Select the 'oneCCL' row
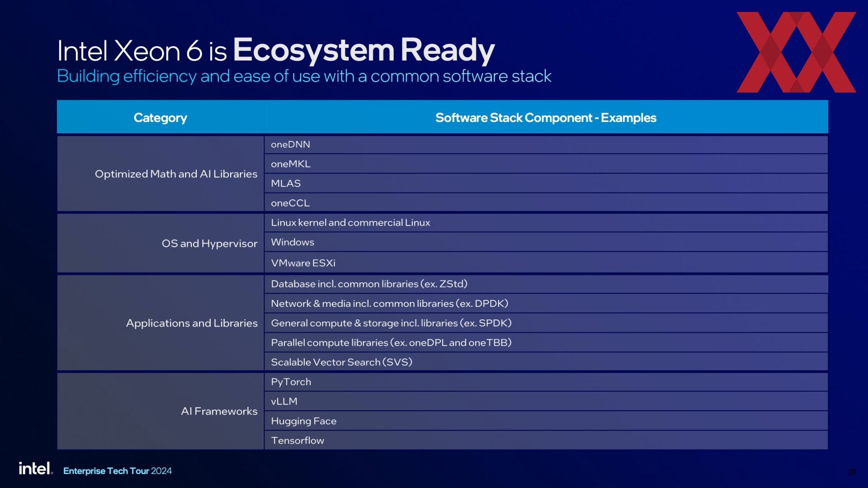Viewport: 868px width, 488px height. pos(546,203)
